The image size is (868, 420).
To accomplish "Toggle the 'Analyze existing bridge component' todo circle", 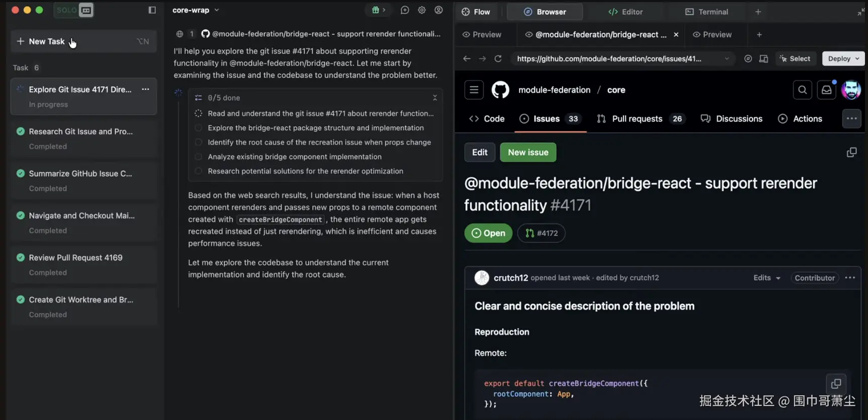I will click(x=198, y=157).
